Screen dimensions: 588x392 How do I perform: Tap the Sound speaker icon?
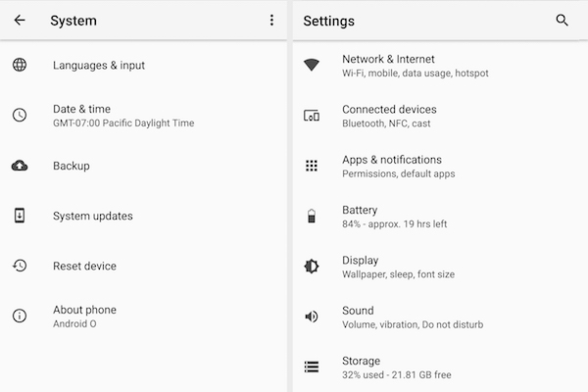coord(312,317)
